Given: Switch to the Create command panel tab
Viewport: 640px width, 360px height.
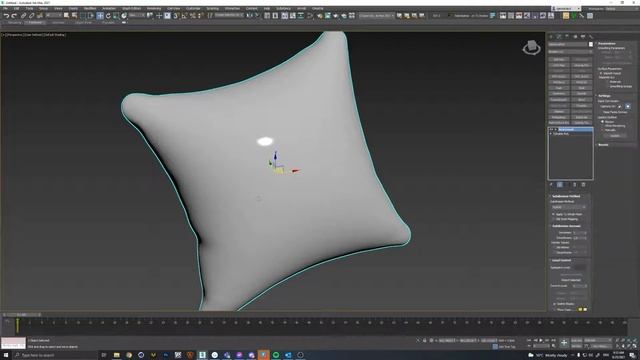Looking at the screenshot, I should [551, 37].
